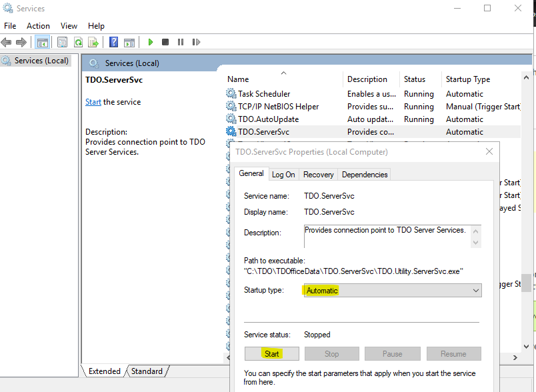Image resolution: width=536 pixels, height=392 pixels.
Task: Open the Action menu
Action: point(38,25)
